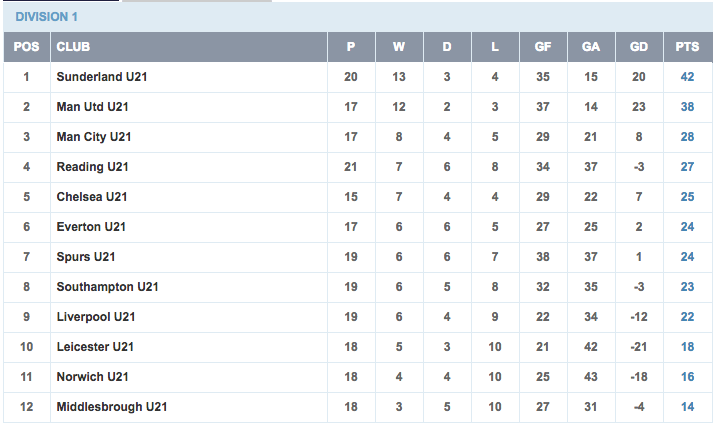Click Sunderland's 42 points value
715x424 pixels.
point(687,77)
